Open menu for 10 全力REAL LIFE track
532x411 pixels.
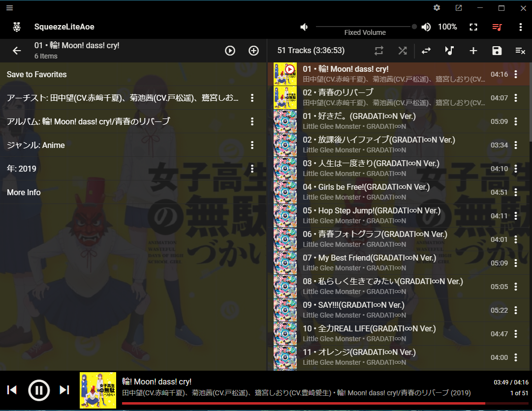pos(516,334)
